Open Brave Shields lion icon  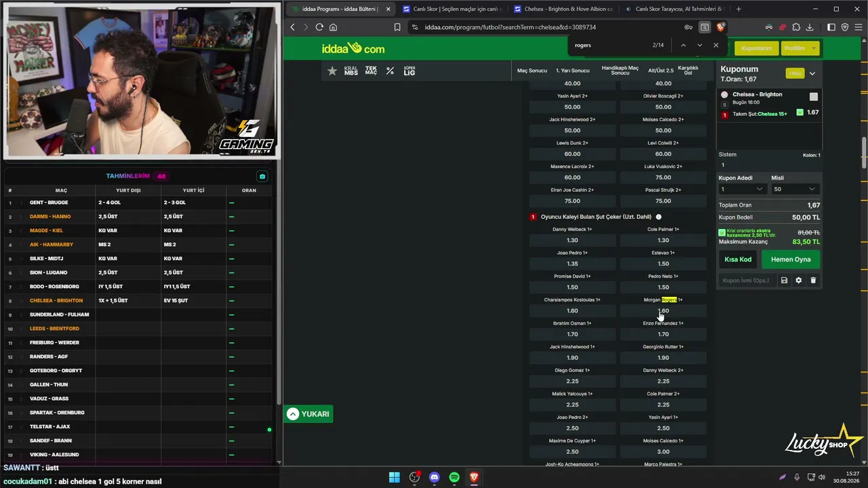point(720,27)
